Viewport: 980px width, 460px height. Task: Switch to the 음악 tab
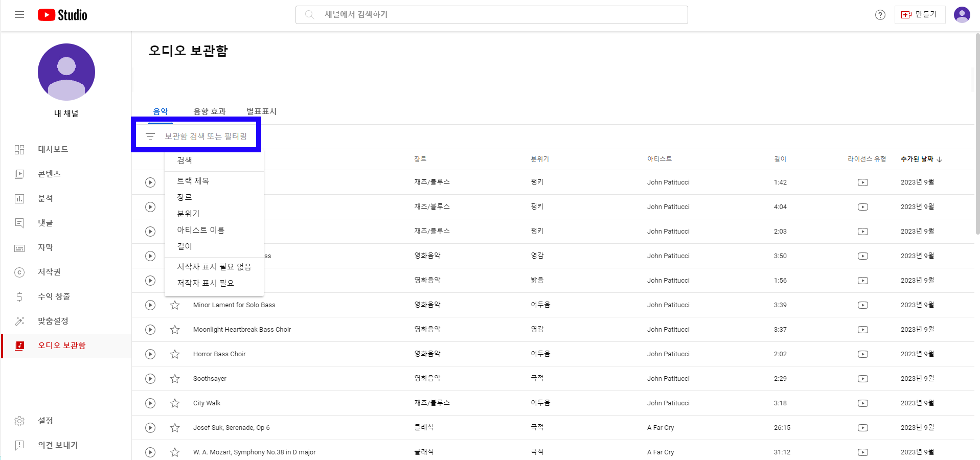click(x=161, y=111)
